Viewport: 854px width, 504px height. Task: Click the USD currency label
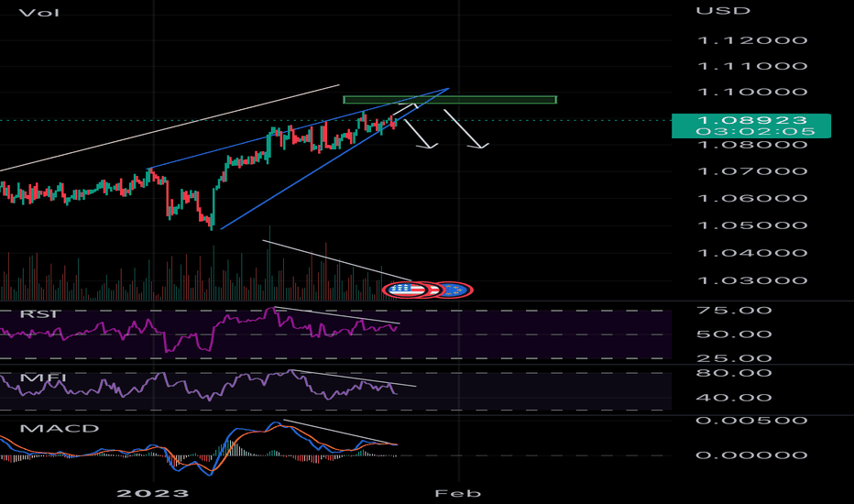click(723, 10)
